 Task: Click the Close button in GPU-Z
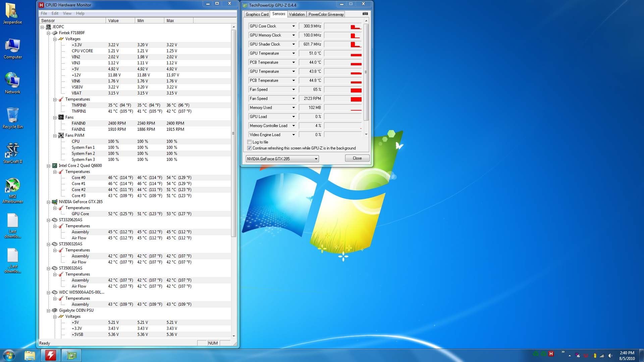357,158
